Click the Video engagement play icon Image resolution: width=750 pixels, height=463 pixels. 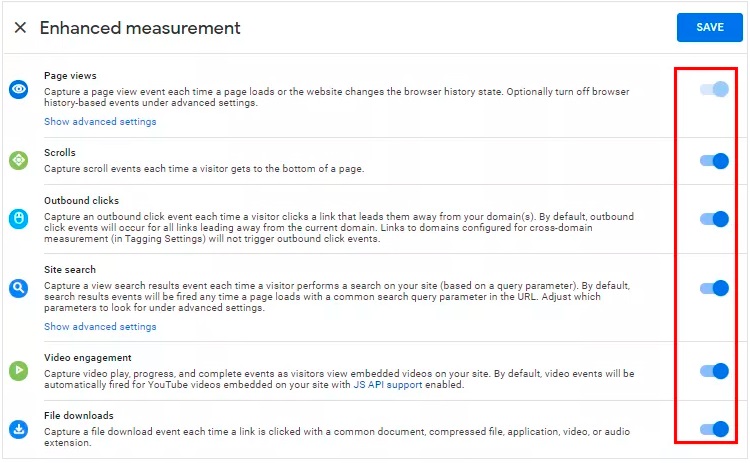(x=19, y=371)
